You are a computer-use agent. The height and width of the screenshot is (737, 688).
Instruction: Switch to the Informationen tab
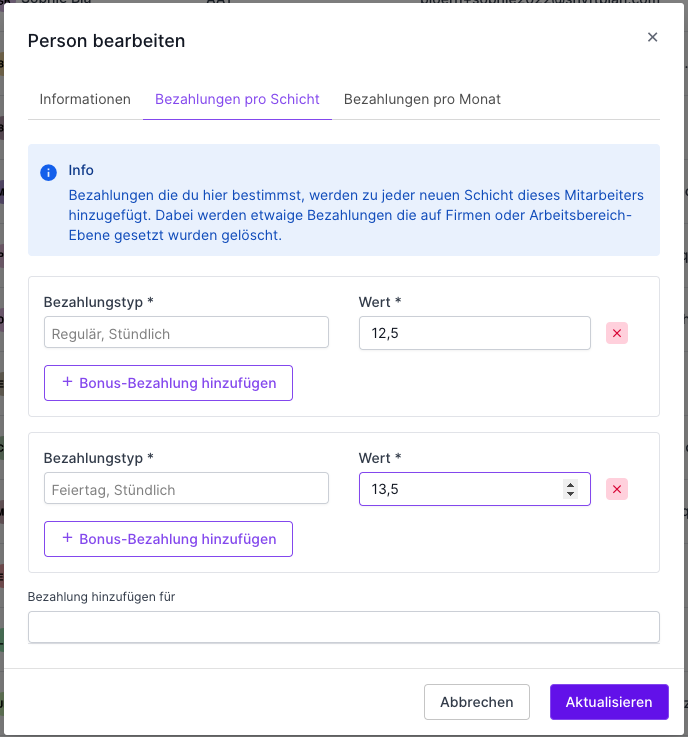coord(85,99)
